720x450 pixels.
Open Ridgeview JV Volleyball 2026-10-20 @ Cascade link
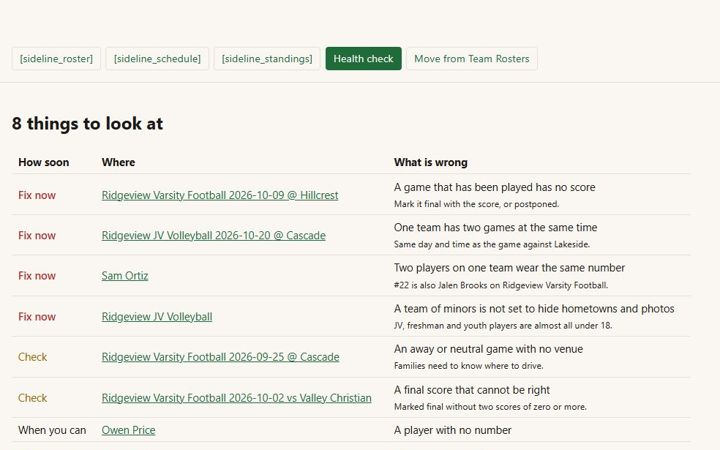(x=214, y=236)
